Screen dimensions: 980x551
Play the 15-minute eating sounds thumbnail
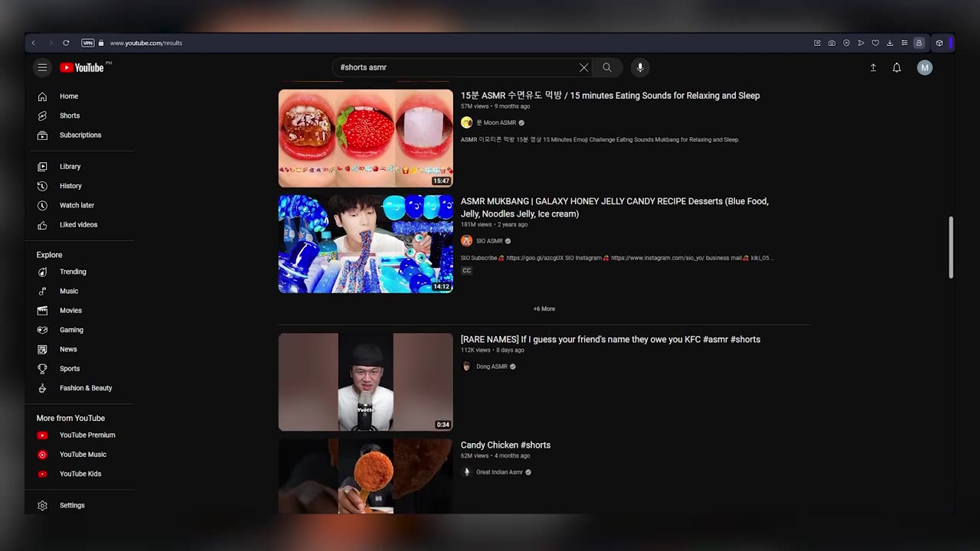tap(366, 139)
